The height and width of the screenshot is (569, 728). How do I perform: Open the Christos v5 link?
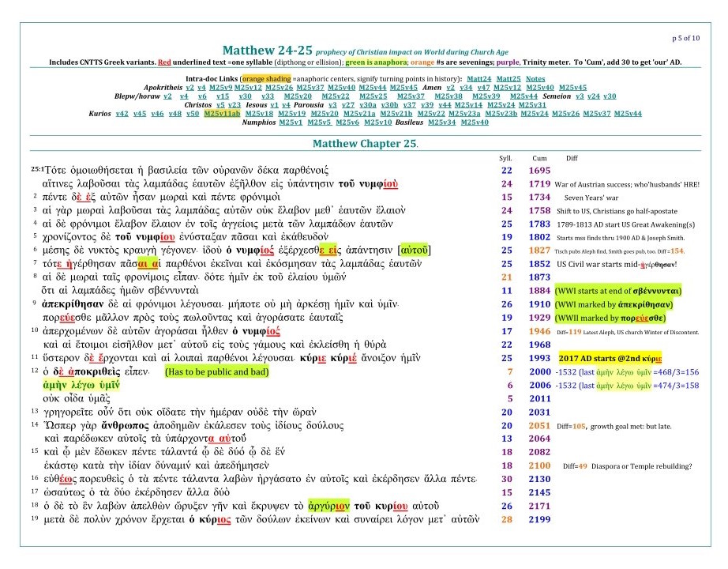click(x=220, y=105)
